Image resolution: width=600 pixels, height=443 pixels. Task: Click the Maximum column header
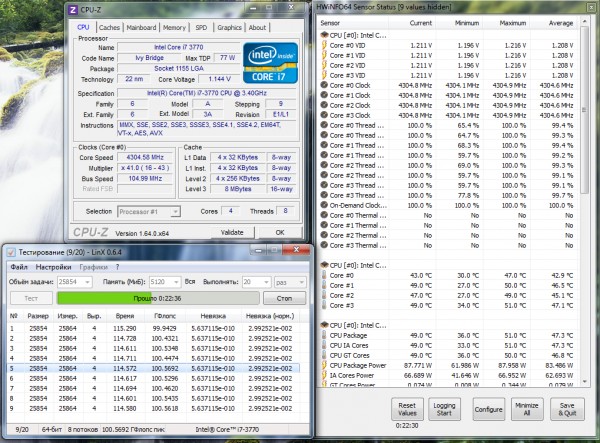tap(506, 23)
